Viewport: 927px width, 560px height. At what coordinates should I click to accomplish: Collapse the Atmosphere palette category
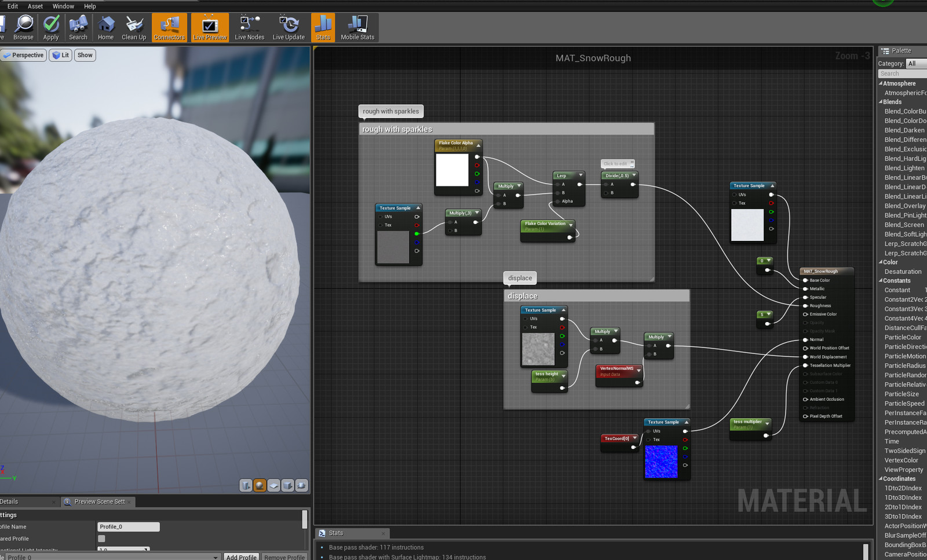(881, 83)
